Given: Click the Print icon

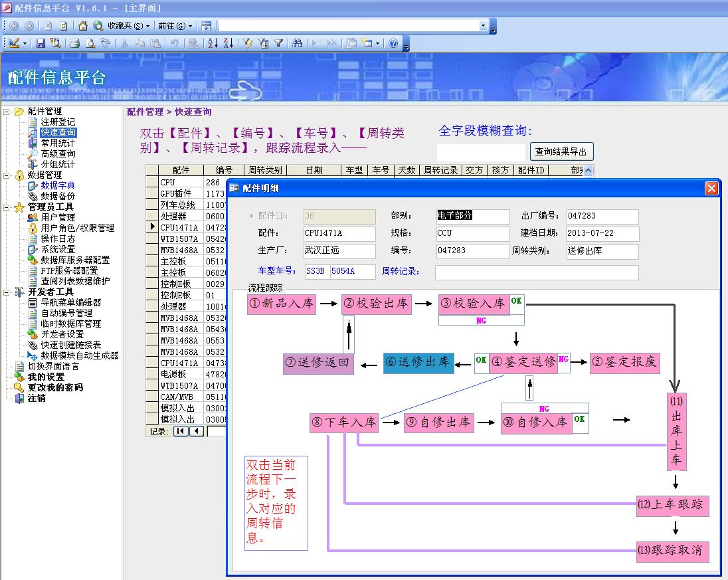Looking at the screenshot, I should (x=75, y=43).
